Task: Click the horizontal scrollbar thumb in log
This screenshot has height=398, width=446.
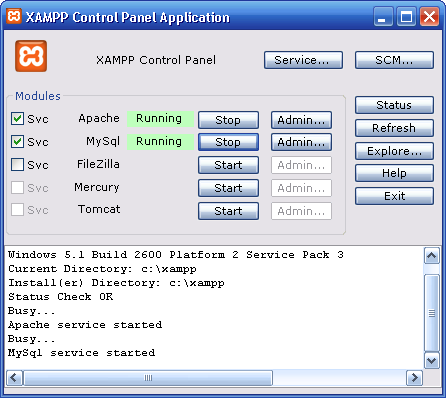Action: point(148,378)
